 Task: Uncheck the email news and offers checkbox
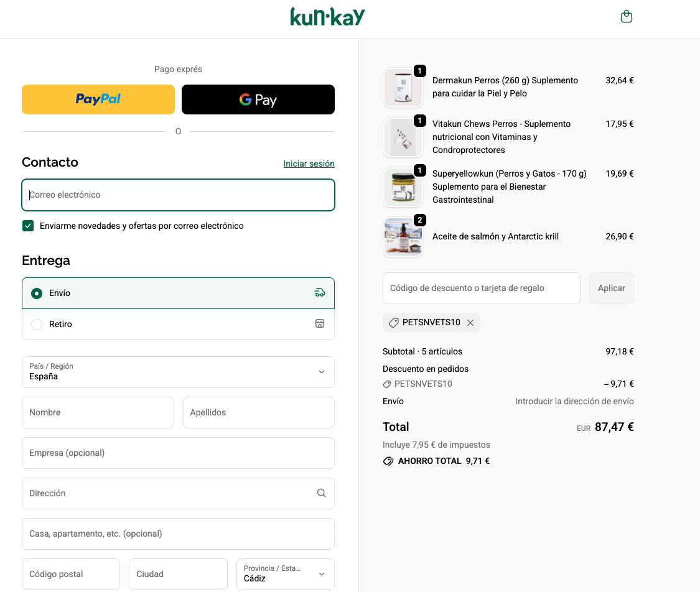(28, 226)
